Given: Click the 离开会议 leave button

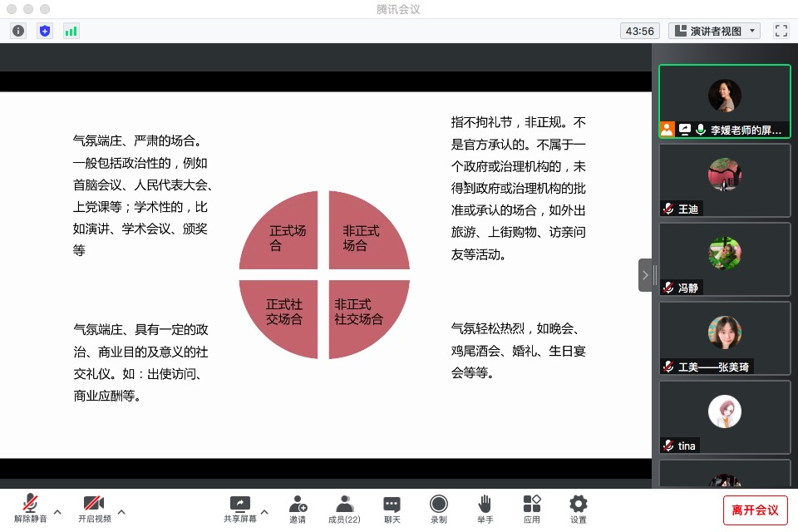Looking at the screenshot, I should (755, 510).
